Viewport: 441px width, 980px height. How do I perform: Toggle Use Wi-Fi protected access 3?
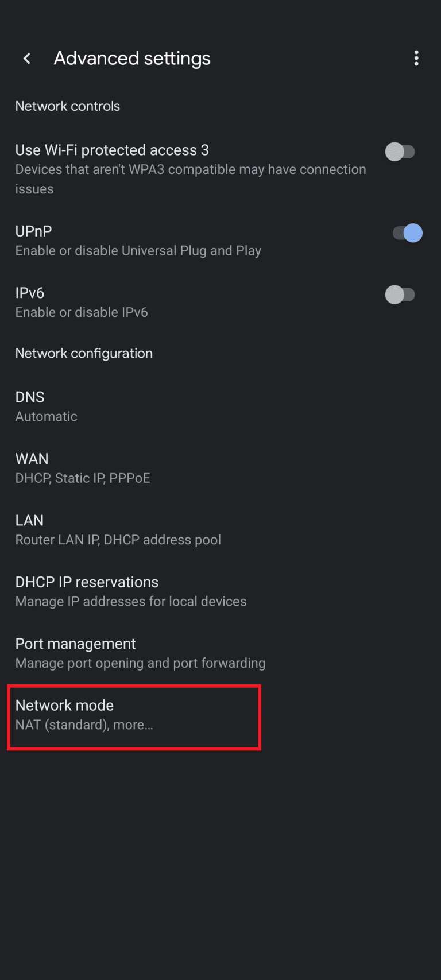(x=400, y=152)
